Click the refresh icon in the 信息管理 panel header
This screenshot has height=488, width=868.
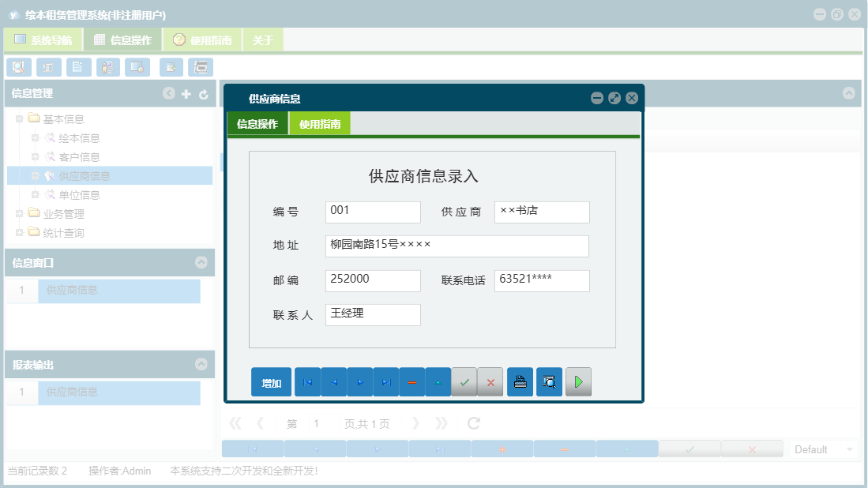point(202,93)
